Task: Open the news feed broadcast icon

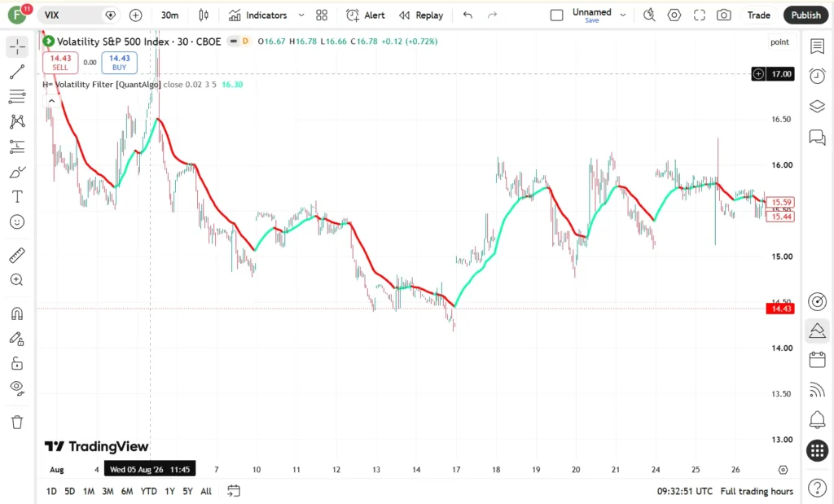Action: coord(818,390)
